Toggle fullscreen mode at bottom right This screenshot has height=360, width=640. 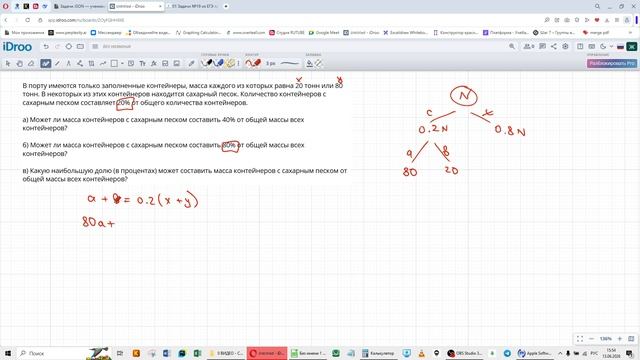[580, 339]
